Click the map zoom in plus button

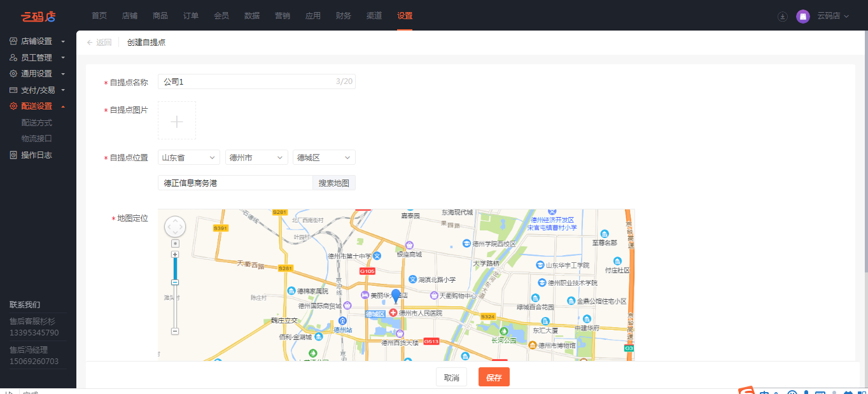point(175,255)
